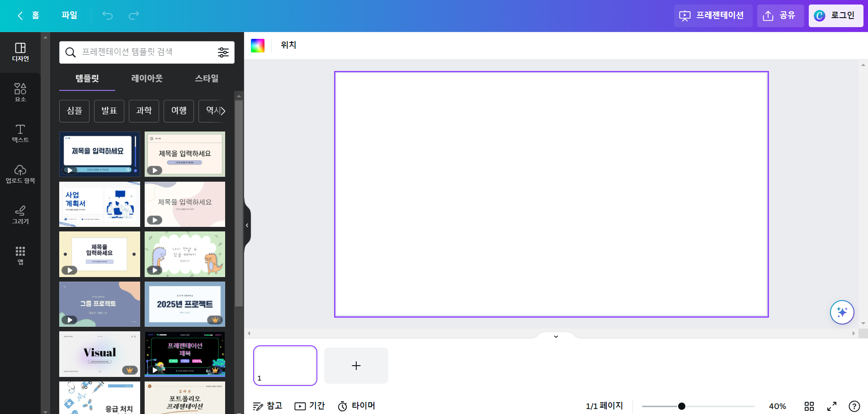Collapse the templates side panel chevron
The image size is (868, 414).
247,225
